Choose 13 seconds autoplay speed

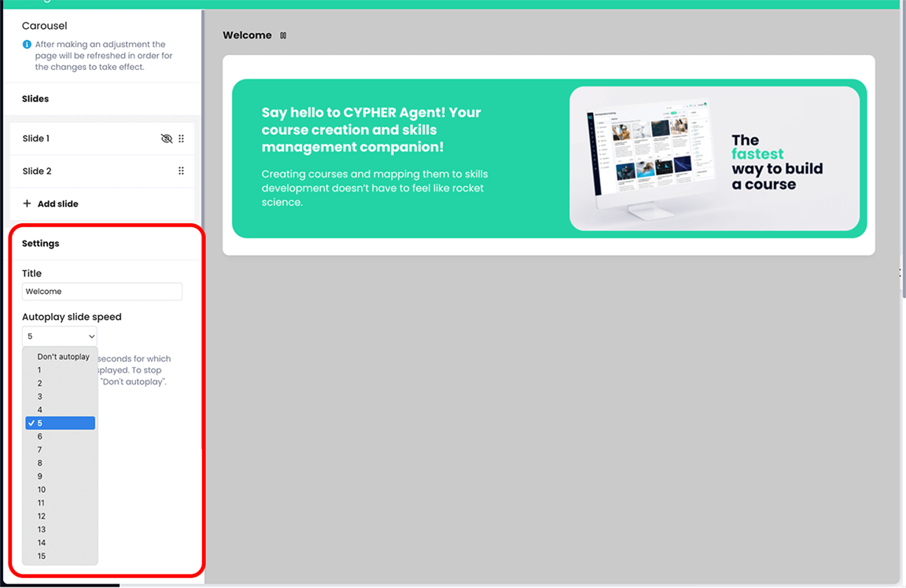60,529
